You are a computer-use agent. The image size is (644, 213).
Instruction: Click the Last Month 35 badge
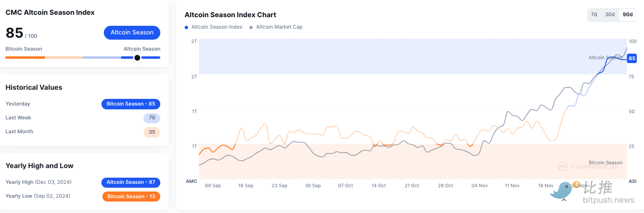(x=152, y=132)
